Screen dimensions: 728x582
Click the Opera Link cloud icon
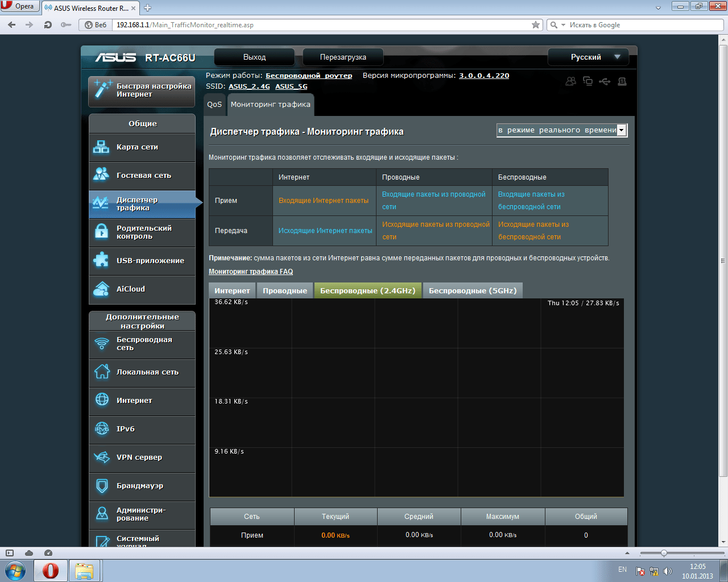point(28,552)
